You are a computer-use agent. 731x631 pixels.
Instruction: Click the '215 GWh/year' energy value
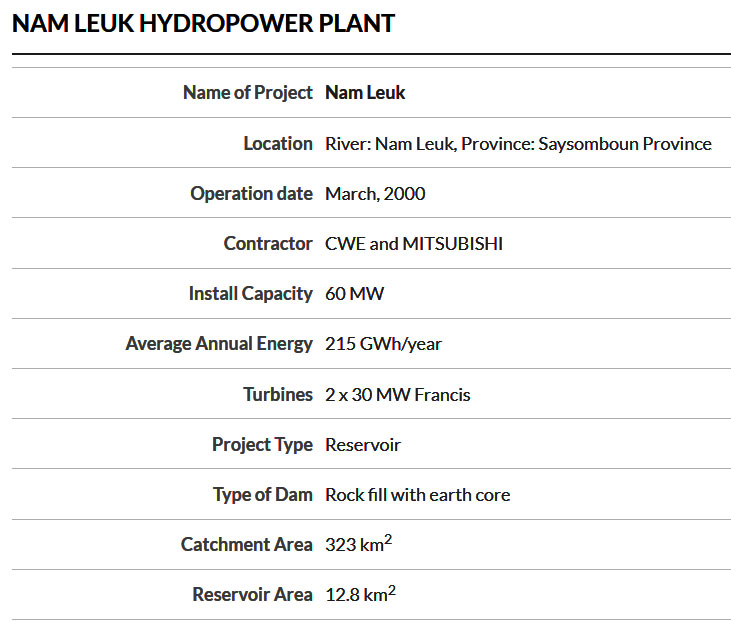[x=383, y=343]
